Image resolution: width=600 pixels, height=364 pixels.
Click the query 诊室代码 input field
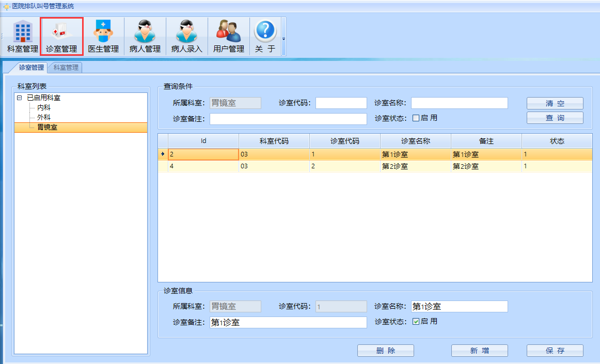[341, 103]
